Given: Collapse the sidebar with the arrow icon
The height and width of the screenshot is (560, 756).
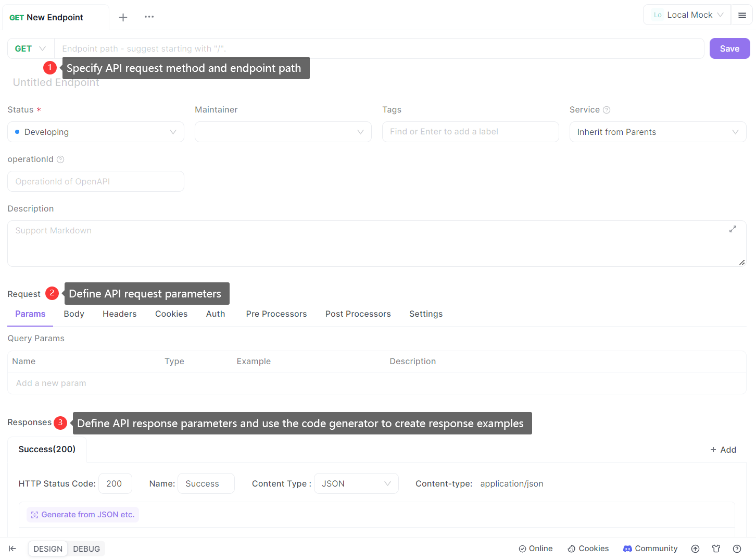Looking at the screenshot, I should (12, 549).
